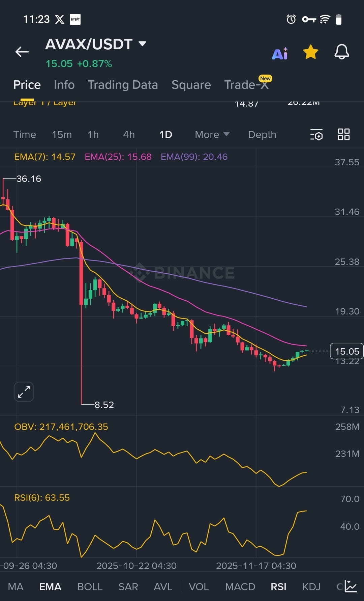Image resolution: width=364 pixels, height=601 pixels.
Task: Expand the More intervals dropdown
Action: pos(212,135)
